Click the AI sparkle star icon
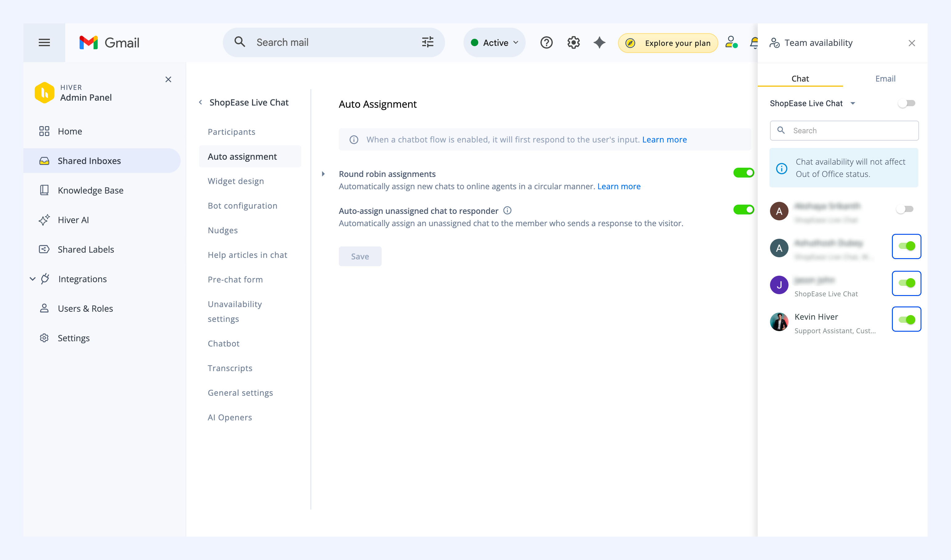Image resolution: width=951 pixels, height=560 pixels. pyautogui.click(x=599, y=43)
